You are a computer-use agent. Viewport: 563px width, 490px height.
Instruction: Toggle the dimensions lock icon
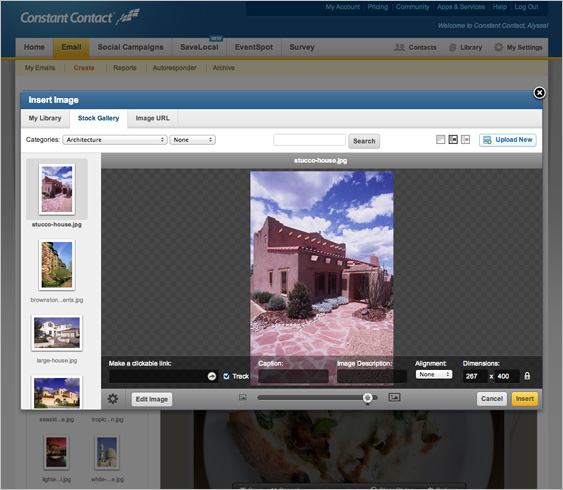[x=527, y=376]
